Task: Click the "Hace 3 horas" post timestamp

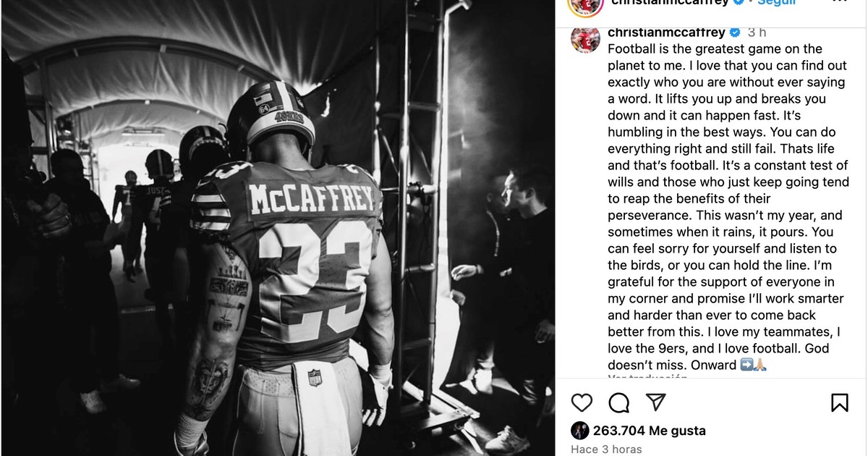Action: [x=606, y=449]
